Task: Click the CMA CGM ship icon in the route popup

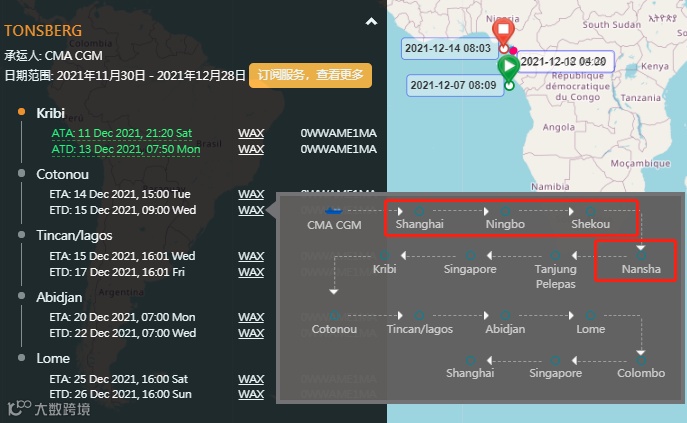Action: [x=333, y=211]
